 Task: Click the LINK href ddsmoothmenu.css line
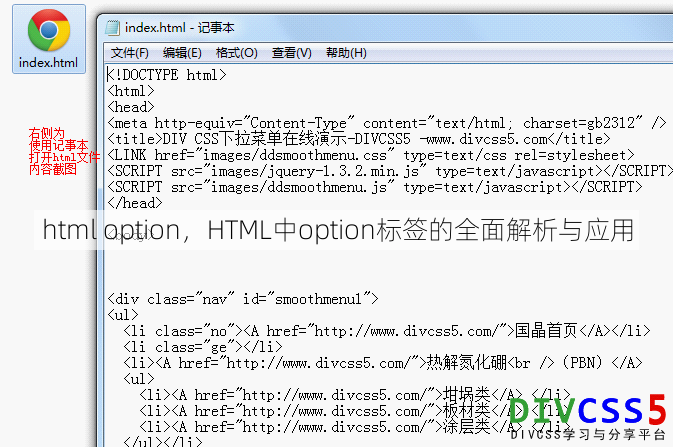pyautogui.click(x=370, y=155)
